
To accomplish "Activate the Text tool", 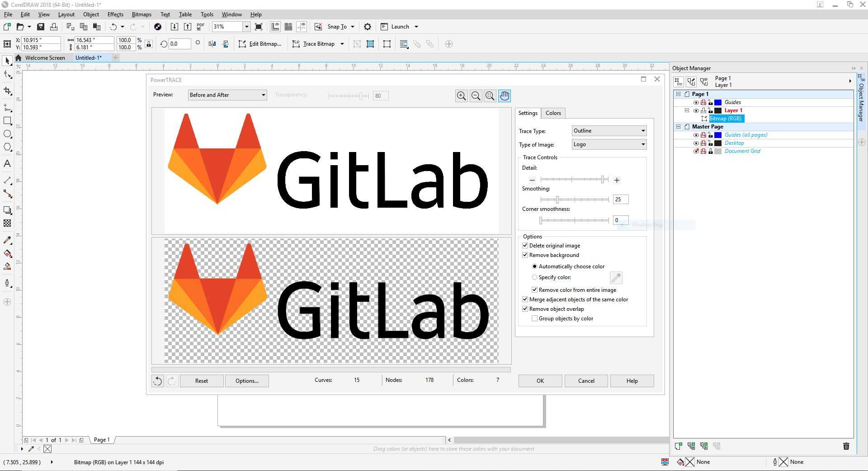I will [x=7, y=164].
